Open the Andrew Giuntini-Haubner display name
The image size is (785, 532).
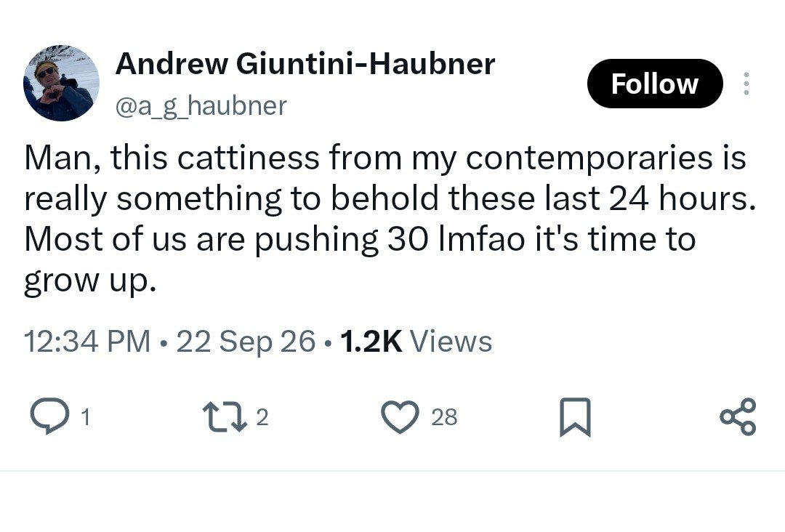[305, 63]
